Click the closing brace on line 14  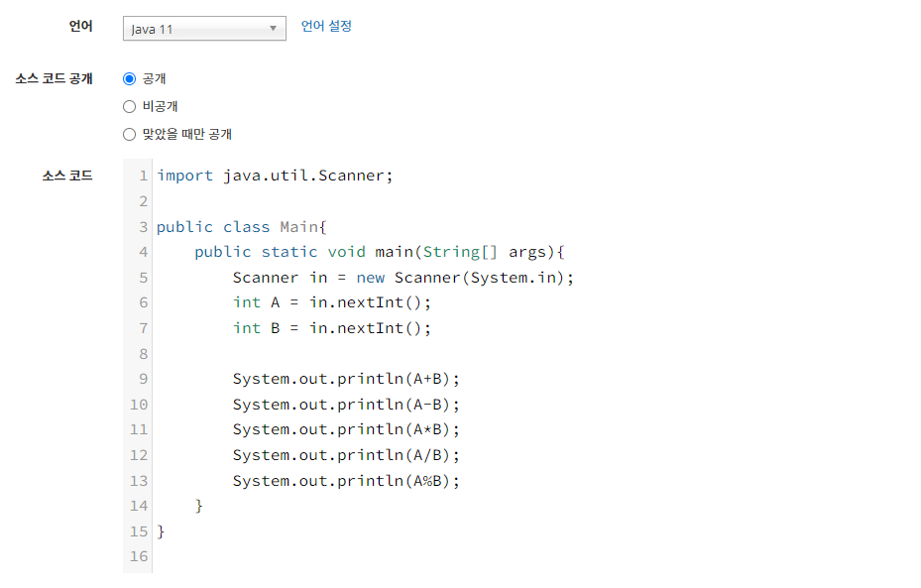point(199,506)
